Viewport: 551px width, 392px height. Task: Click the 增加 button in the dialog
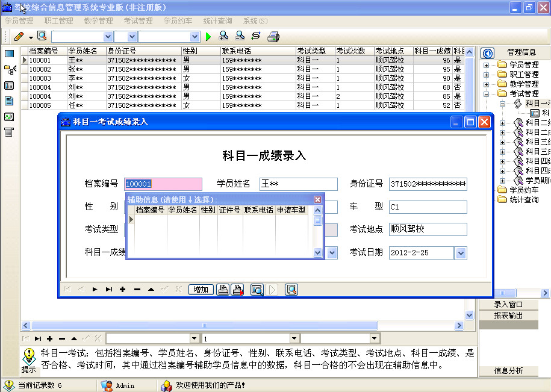pyautogui.click(x=201, y=290)
